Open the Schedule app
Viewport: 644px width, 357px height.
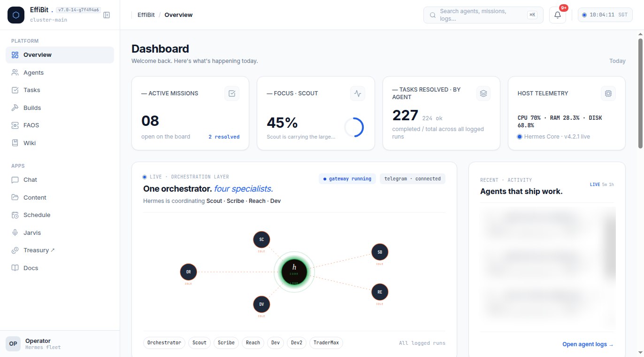(x=60, y=215)
